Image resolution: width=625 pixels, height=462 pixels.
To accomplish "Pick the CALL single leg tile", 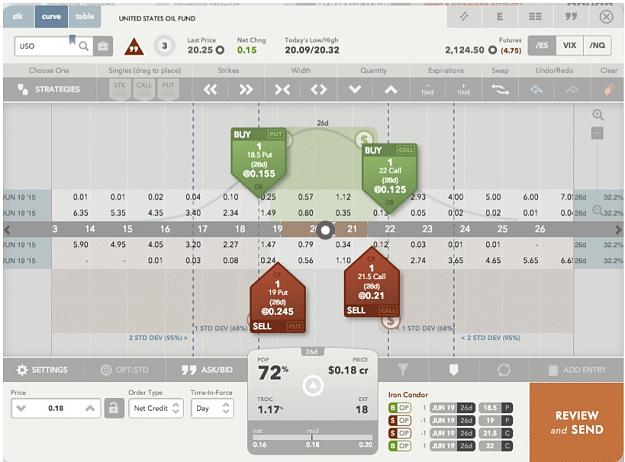I will click(x=144, y=89).
